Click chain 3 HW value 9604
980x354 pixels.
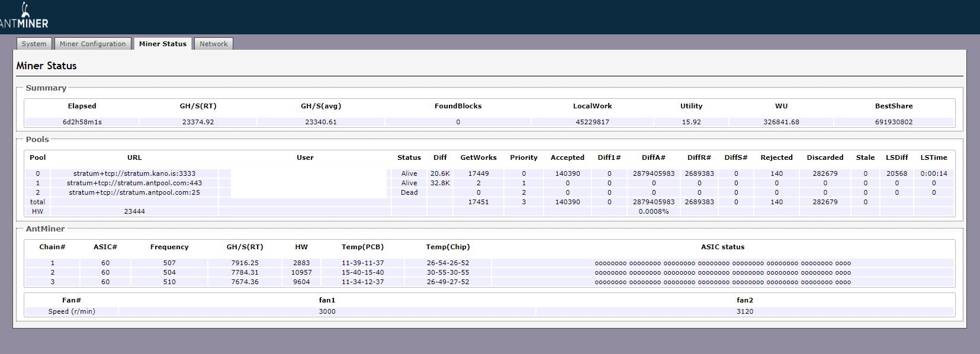pyautogui.click(x=301, y=282)
